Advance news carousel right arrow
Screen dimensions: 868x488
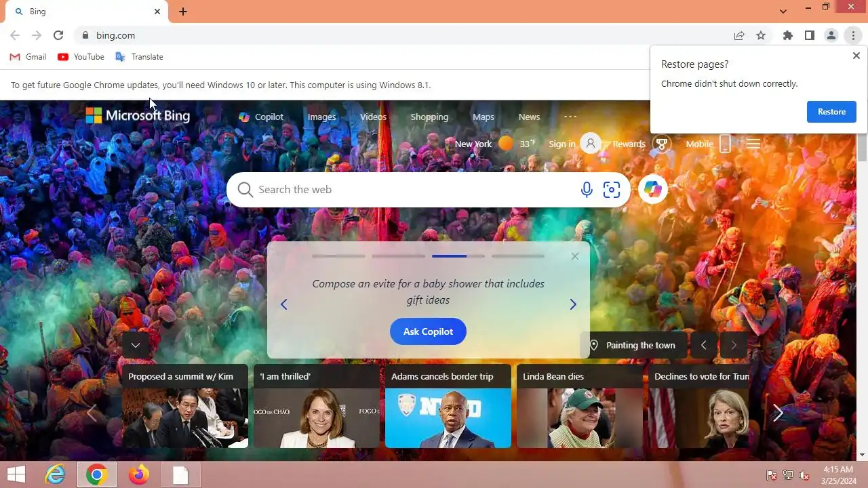point(778,413)
